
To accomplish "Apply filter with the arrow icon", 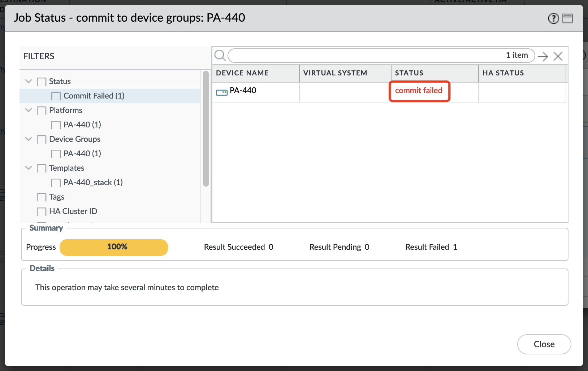I will click(x=542, y=56).
